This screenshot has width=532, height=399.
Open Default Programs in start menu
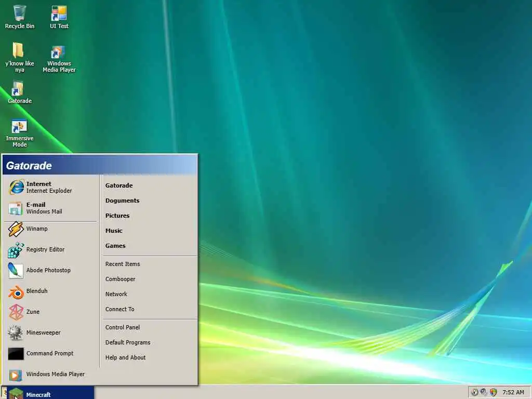[128, 342]
